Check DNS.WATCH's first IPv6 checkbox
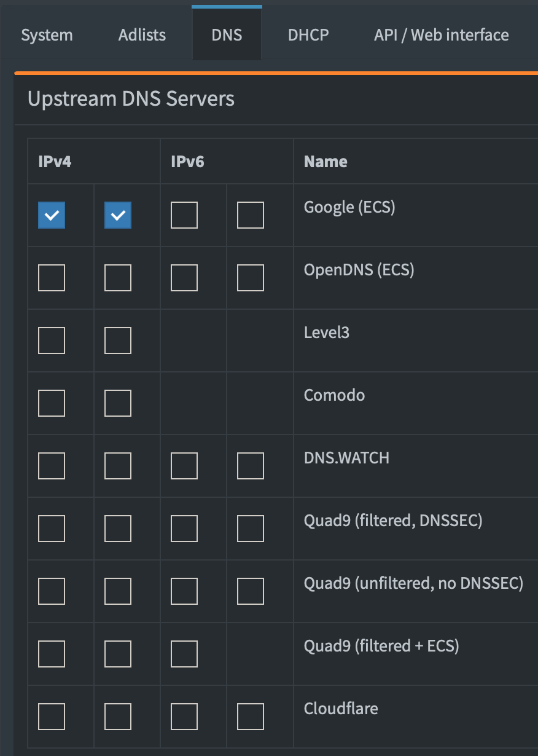The width and height of the screenshot is (538, 756). [x=184, y=466]
